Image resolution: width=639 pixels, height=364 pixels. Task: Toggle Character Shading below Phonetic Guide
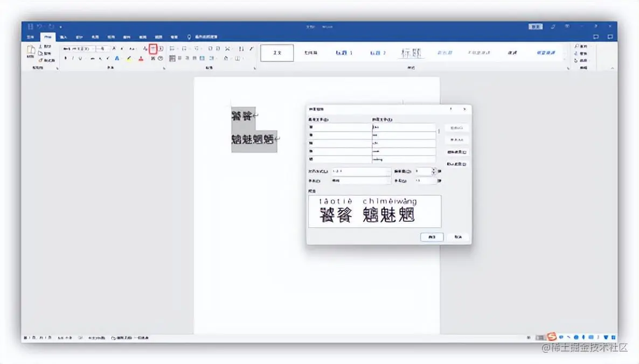click(153, 58)
